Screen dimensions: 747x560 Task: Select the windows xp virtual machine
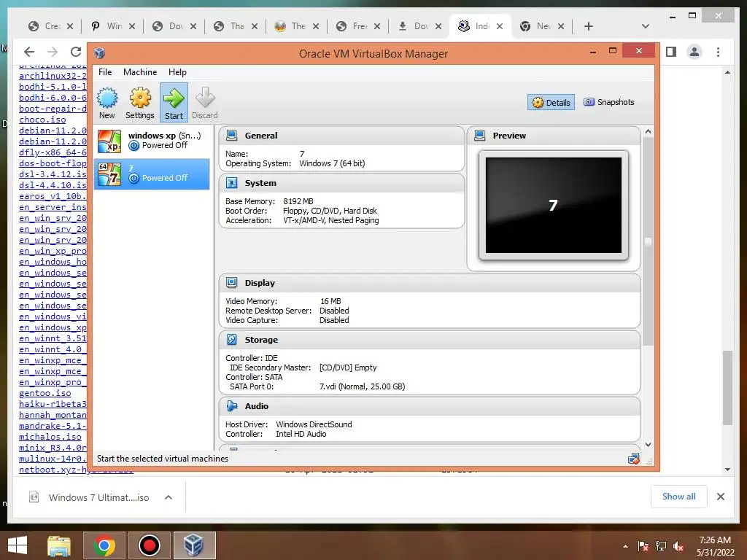click(x=152, y=141)
